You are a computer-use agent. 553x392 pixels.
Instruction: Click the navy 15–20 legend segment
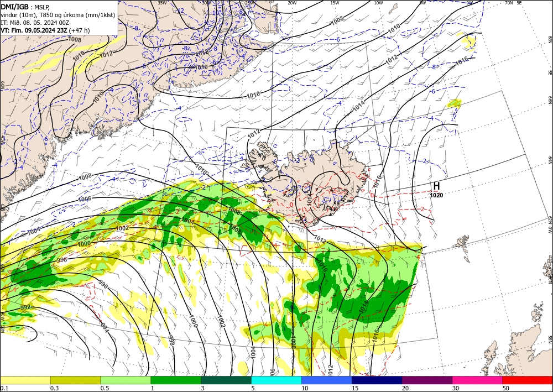click(377, 380)
